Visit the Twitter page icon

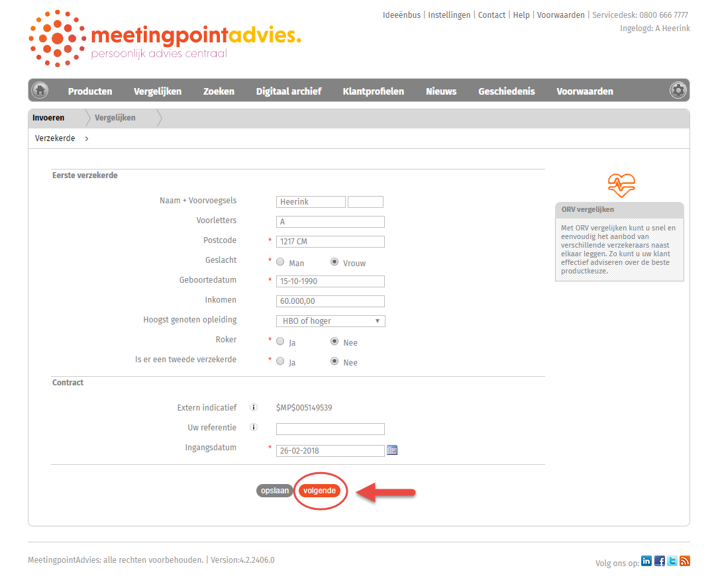pos(672,561)
